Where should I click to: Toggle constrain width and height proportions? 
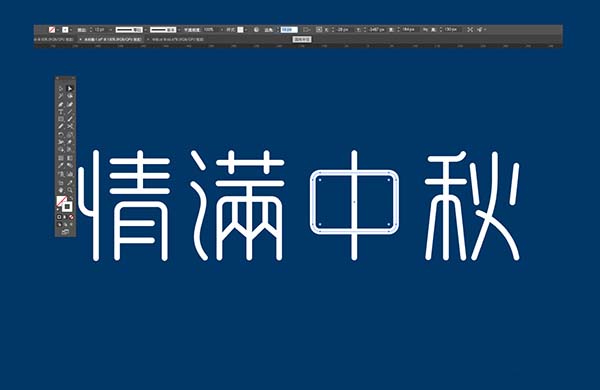coord(426,29)
